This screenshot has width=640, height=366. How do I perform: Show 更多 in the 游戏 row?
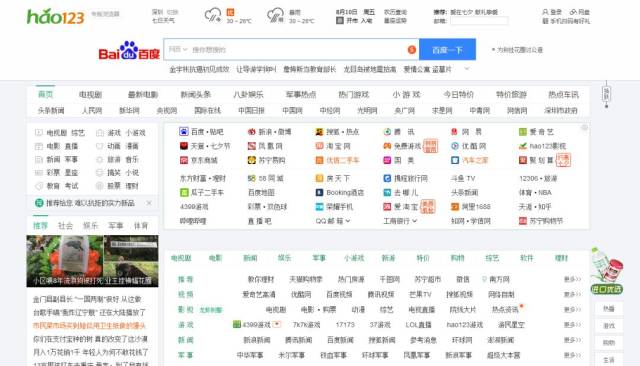(572, 325)
